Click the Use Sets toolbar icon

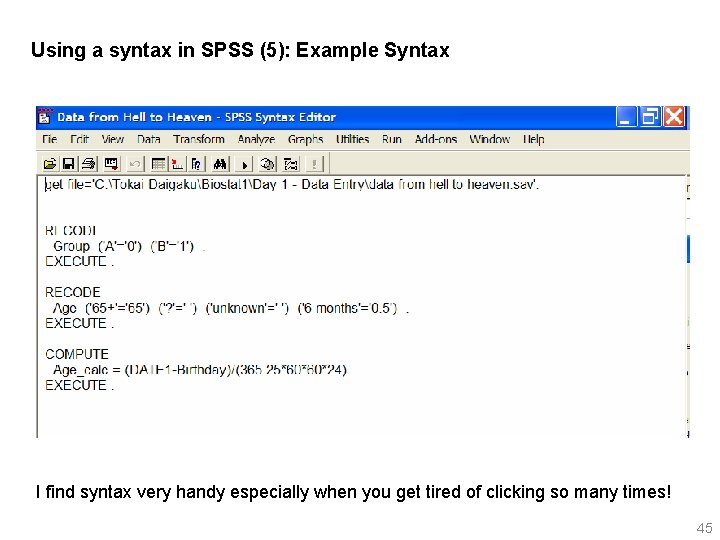tap(291, 163)
